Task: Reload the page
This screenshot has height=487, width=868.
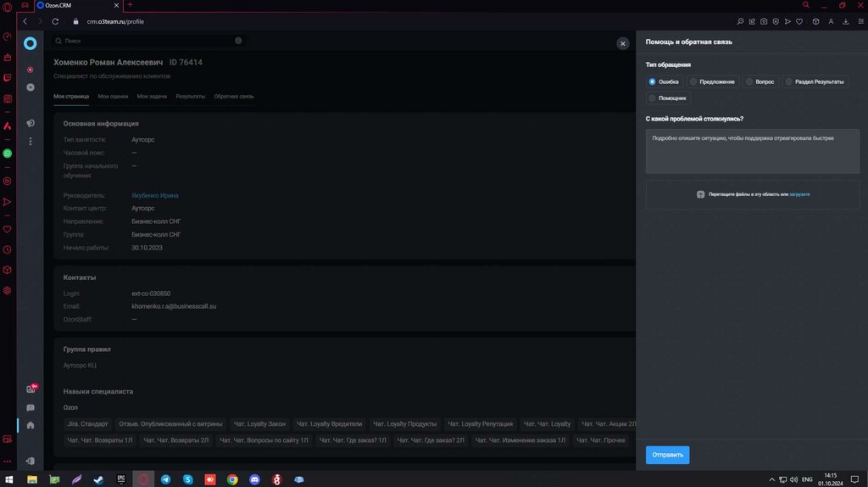Action: point(55,21)
